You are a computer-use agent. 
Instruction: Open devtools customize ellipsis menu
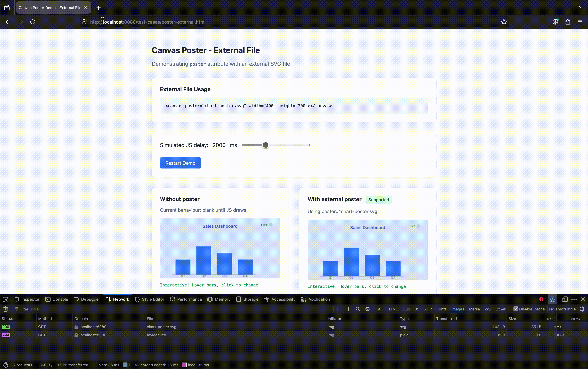click(x=574, y=299)
